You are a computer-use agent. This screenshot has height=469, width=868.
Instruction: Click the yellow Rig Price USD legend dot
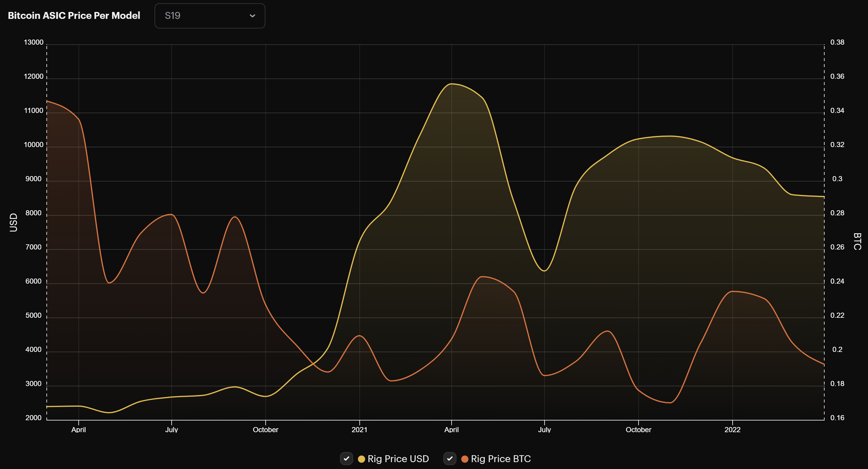click(x=362, y=459)
